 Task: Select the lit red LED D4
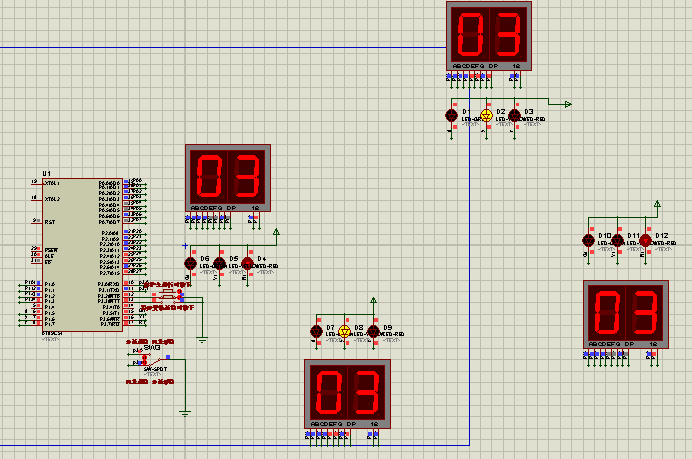tap(247, 264)
